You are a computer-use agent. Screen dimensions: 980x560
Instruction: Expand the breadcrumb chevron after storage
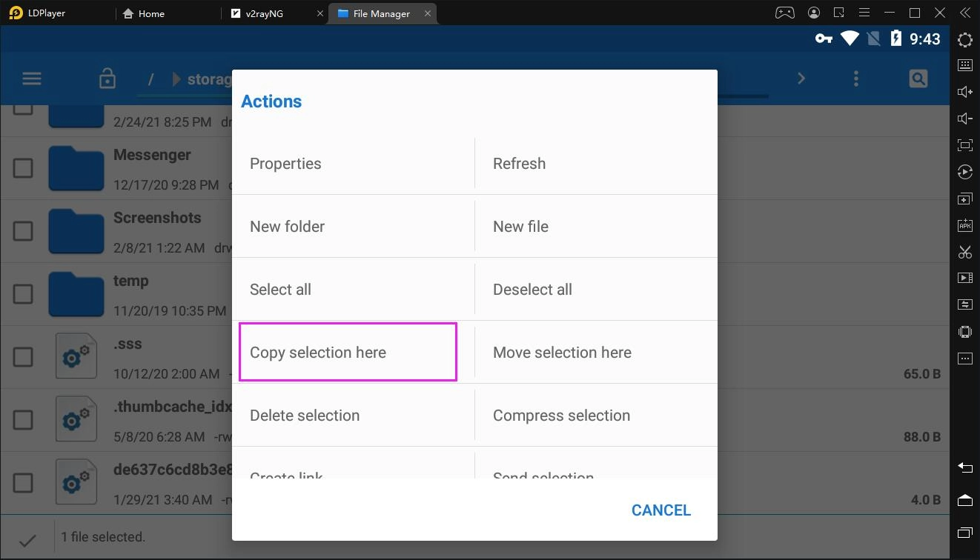pos(801,78)
